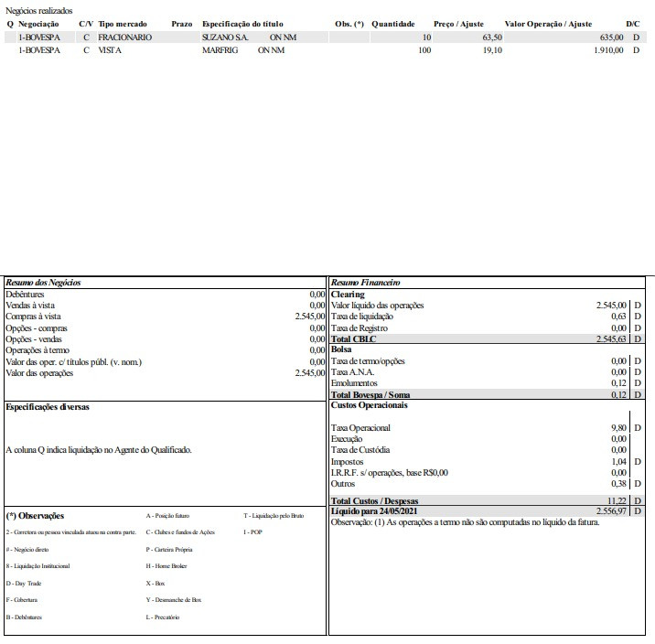Click the P - Carteira Própria legend entry

point(169,550)
